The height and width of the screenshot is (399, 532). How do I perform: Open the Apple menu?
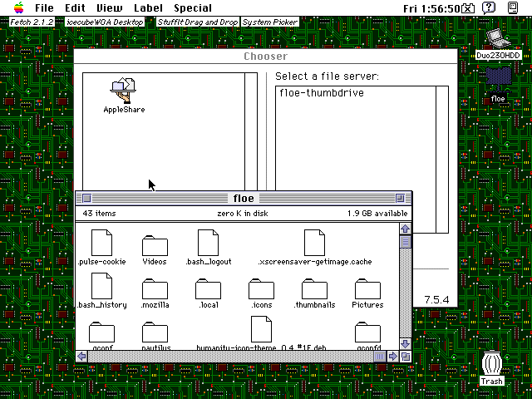point(19,7)
